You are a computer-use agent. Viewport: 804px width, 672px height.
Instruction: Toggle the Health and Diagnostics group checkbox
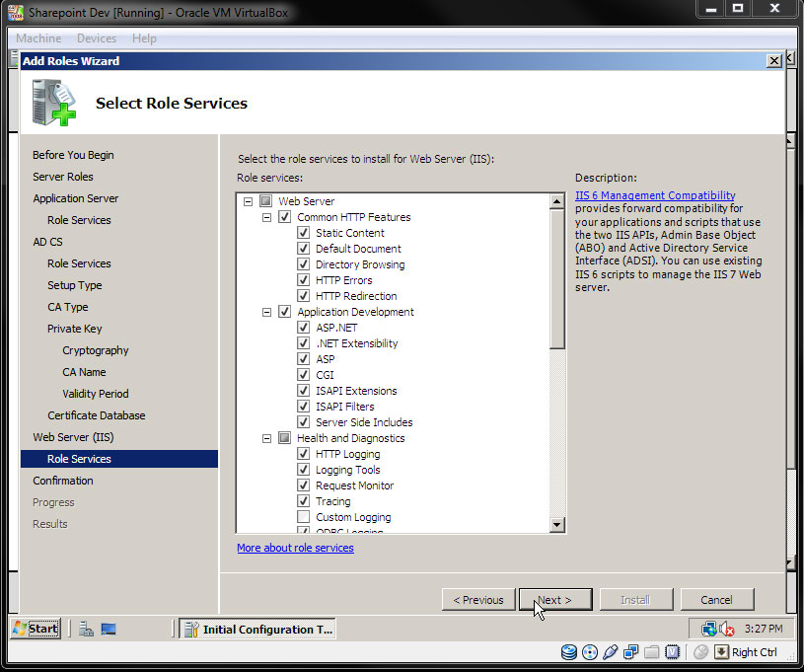[x=284, y=437]
